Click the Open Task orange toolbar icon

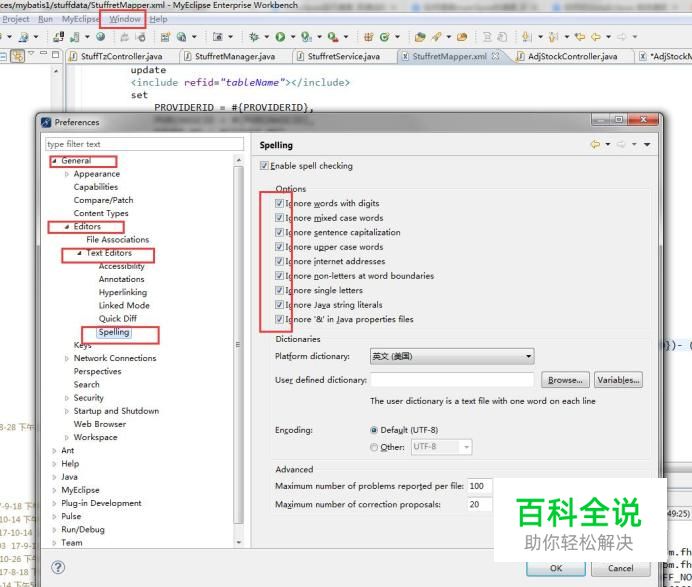(462, 37)
